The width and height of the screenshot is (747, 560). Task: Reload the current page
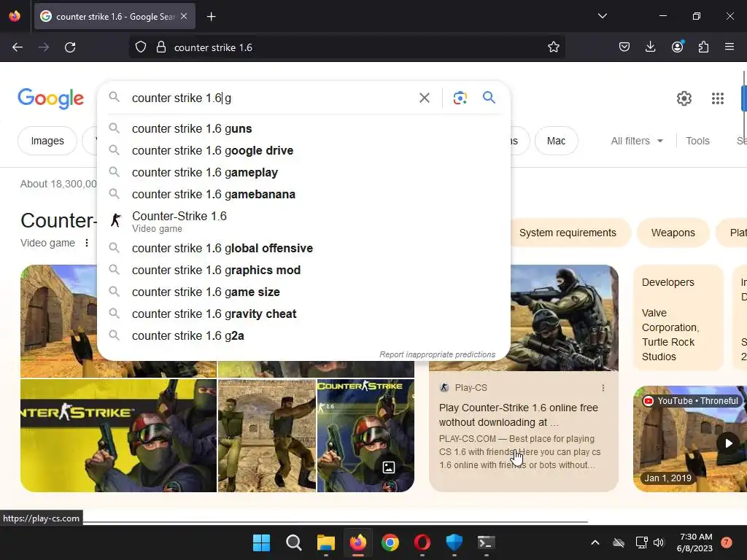70,47
